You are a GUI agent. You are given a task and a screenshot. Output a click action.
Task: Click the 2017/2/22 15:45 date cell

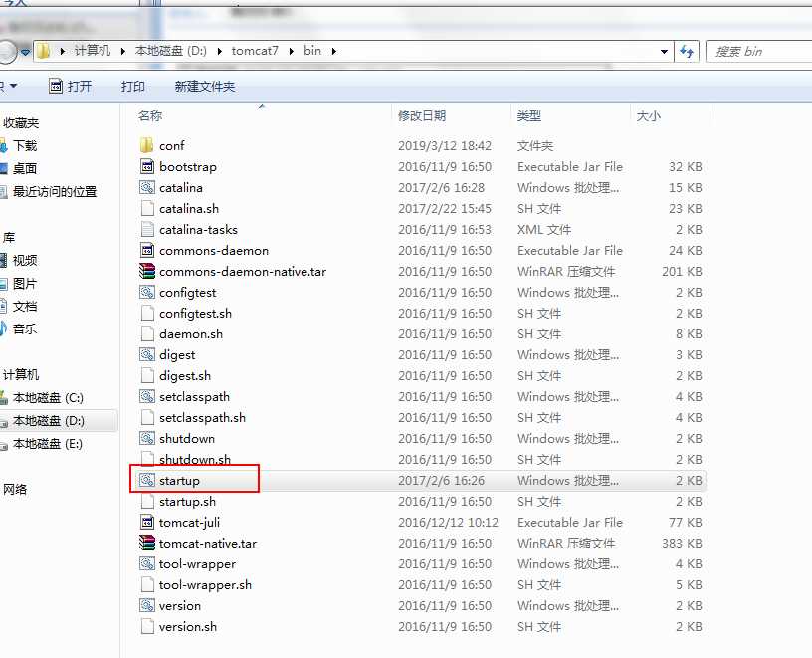pyautogui.click(x=445, y=208)
